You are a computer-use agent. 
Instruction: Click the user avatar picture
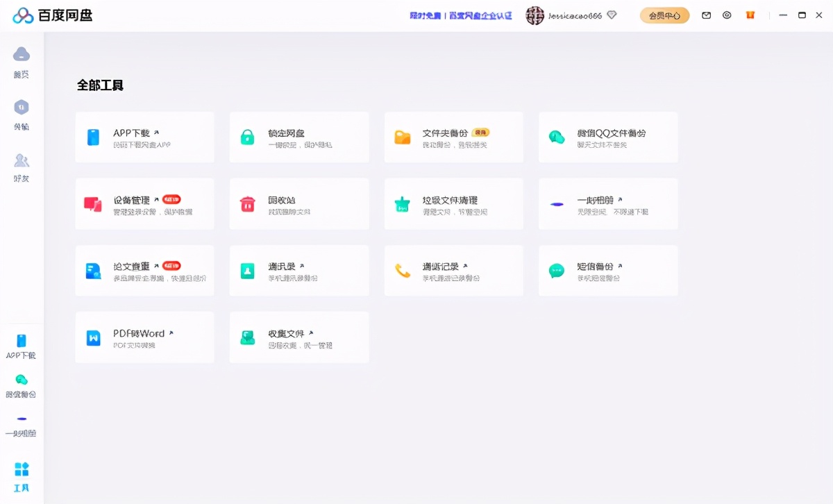(535, 15)
